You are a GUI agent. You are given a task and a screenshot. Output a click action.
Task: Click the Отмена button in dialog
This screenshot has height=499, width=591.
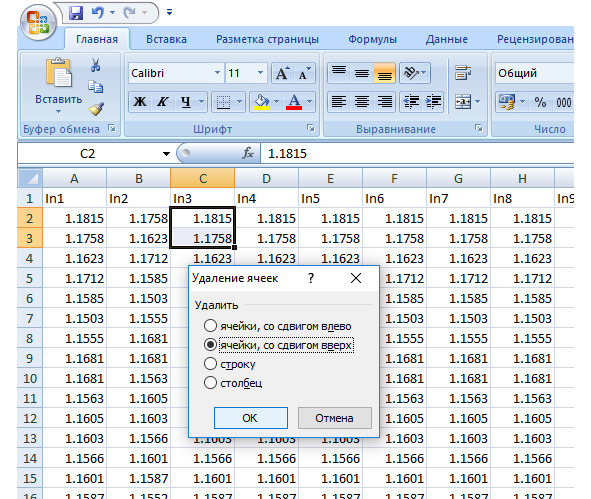point(335,418)
